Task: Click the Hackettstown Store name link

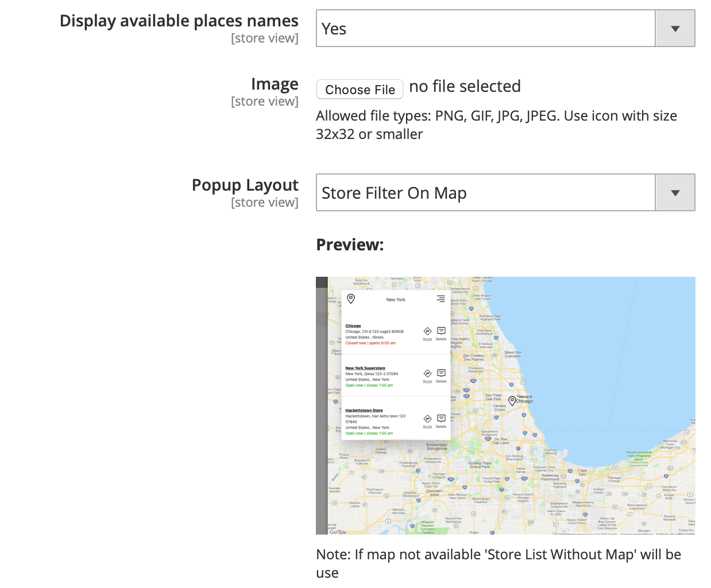Action: (364, 411)
